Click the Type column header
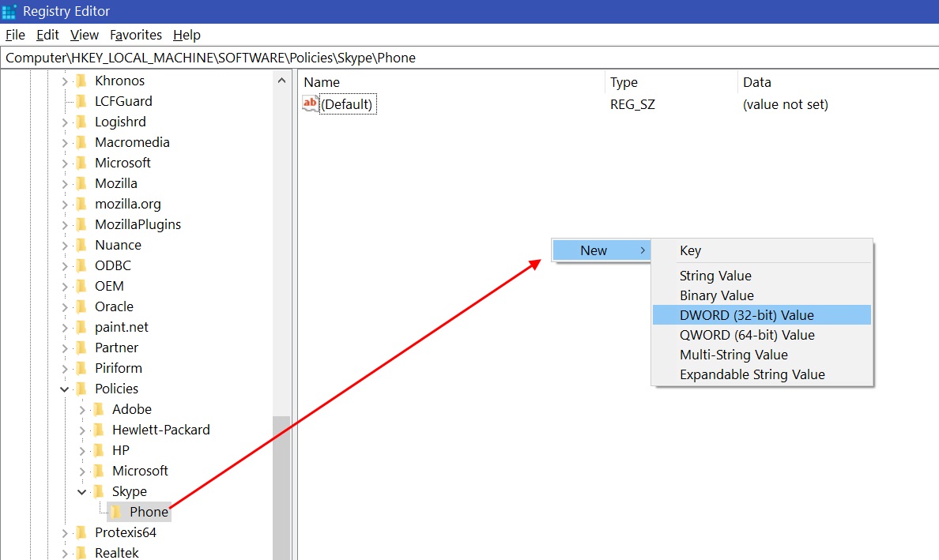 coord(624,82)
